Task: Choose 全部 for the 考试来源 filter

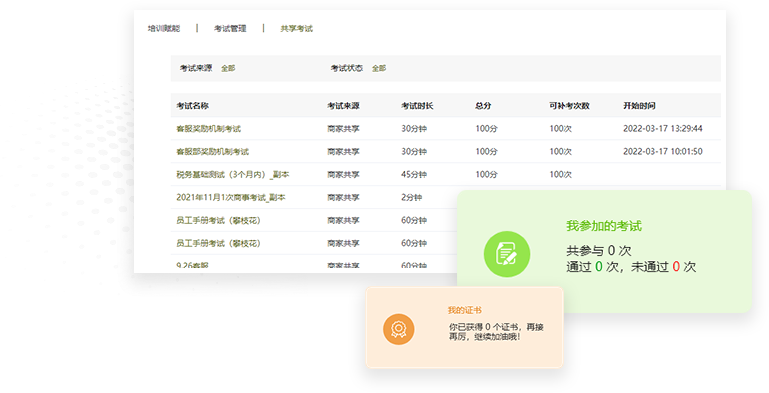Action: click(228, 68)
